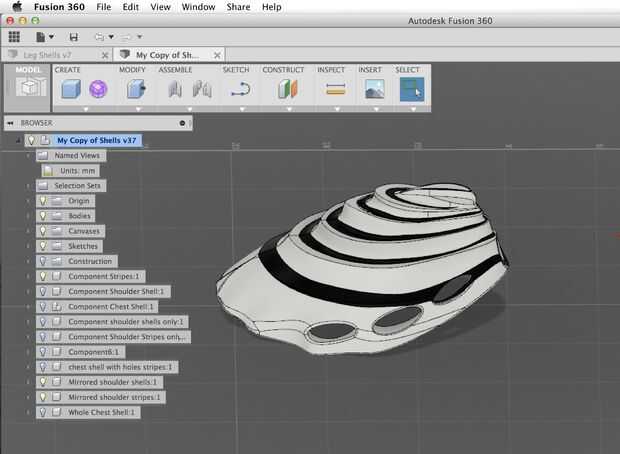Open the INSERT panel dropdown arrow

(376, 109)
